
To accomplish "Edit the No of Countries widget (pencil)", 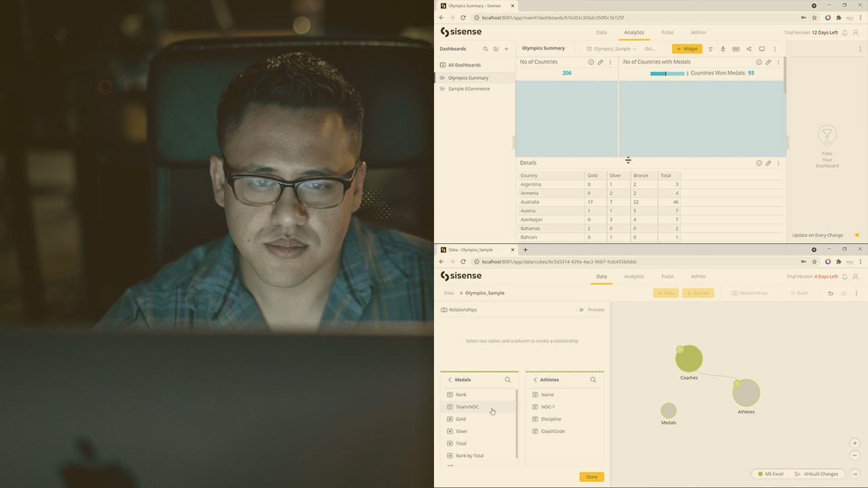I will [600, 62].
